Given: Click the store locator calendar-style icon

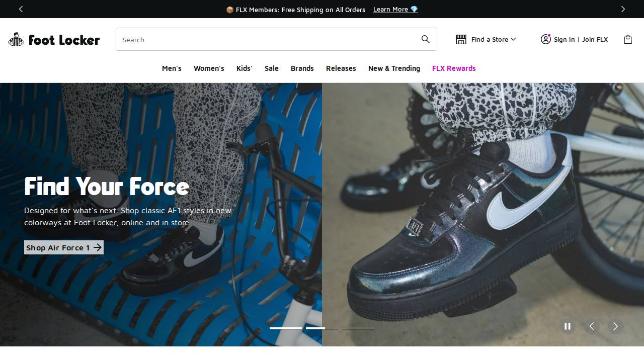Looking at the screenshot, I should click(x=461, y=39).
